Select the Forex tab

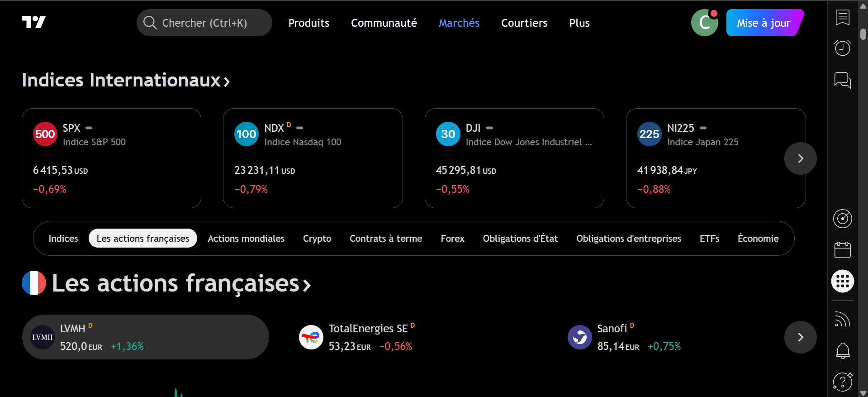pos(452,239)
